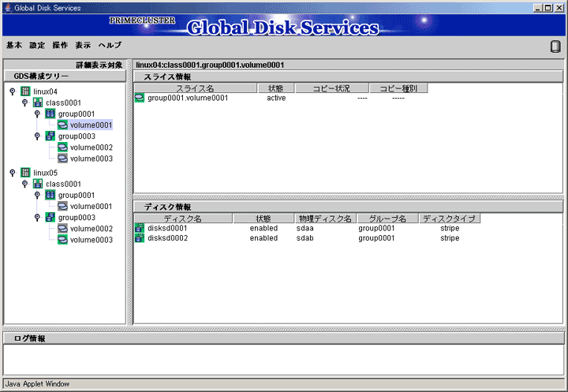Viewport: 568px width, 392px height.
Task: Click the Java icon in the title bar
Action: (8, 8)
